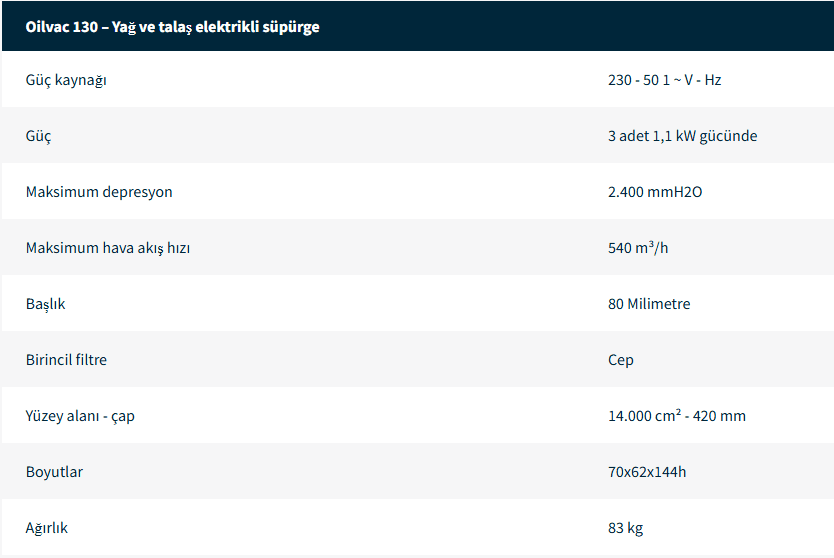Click the '2.400 mmH2O' value
The height and width of the screenshot is (558, 834).
(655, 192)
